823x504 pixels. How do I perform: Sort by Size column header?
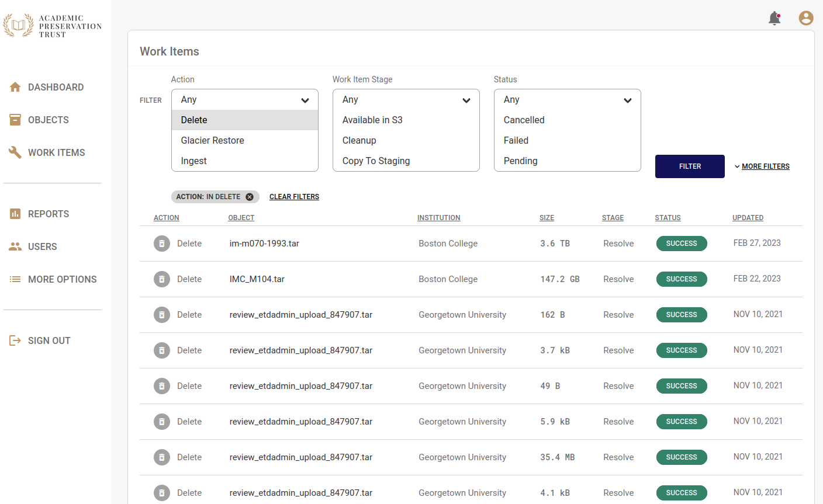pos(547,218)
